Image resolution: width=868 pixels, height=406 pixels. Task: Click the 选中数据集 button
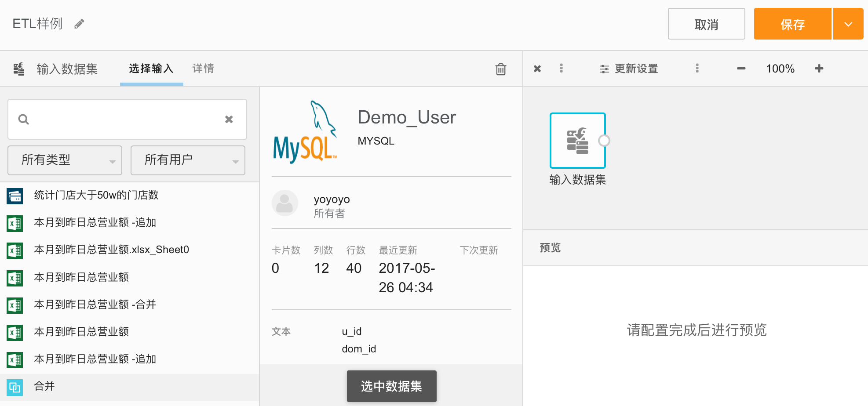[391, 386]
